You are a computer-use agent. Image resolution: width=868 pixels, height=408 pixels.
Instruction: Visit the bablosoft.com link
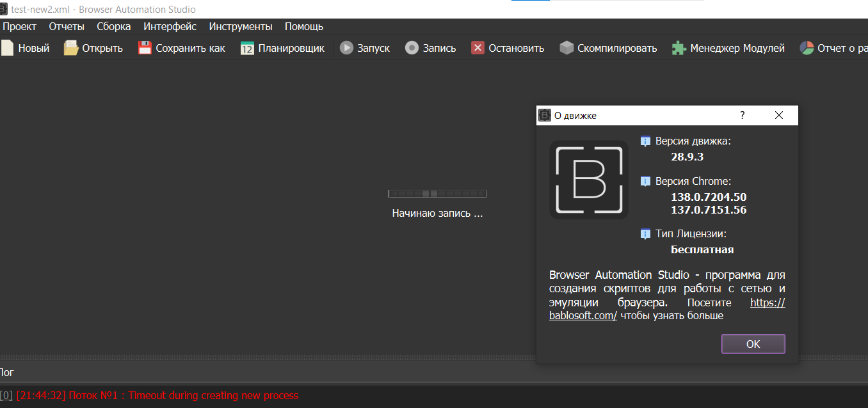pyautogui.click(x=583, y=315)
